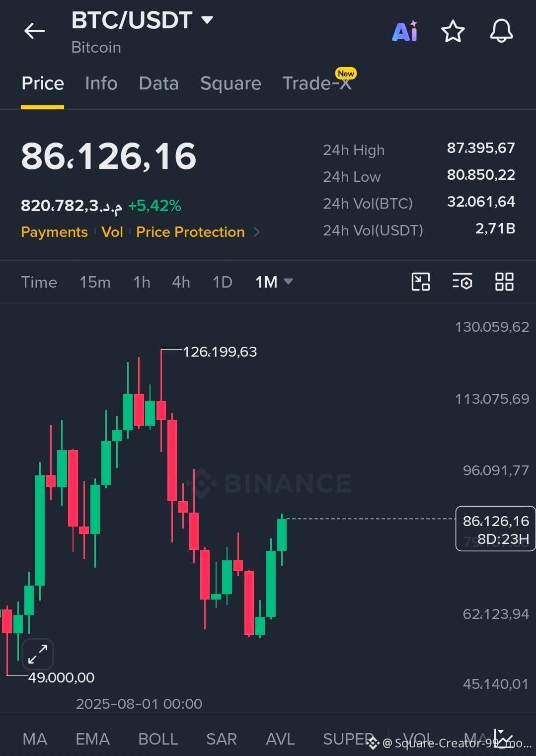Select the 4h timeframe
Image resolution: width=536 pixels, height=756 pixels.
coord(181,282)
